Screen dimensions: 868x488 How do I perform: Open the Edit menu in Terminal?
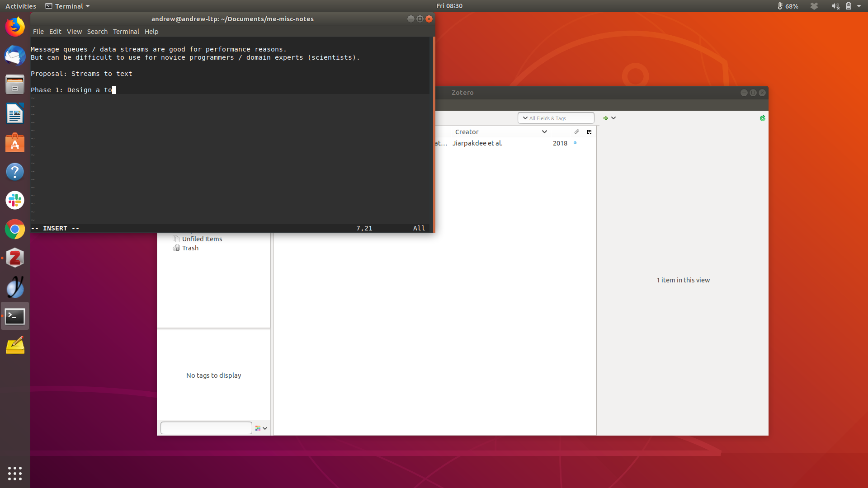point(55,32)
